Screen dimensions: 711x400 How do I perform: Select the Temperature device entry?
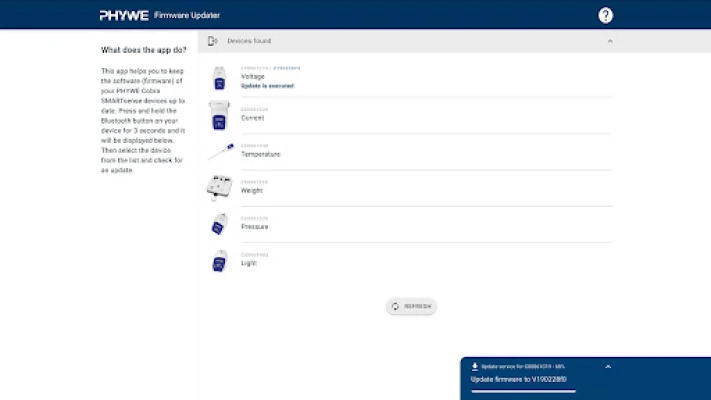coord(260,154)
